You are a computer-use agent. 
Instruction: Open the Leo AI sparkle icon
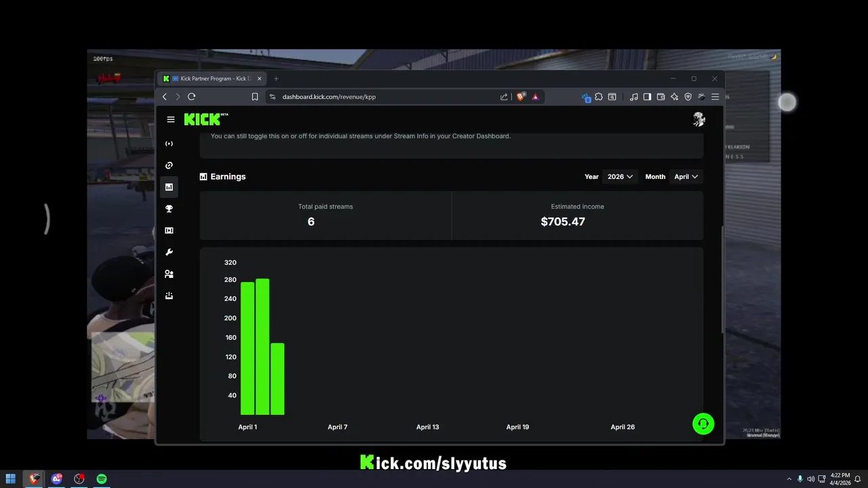(x=674, y=97)
